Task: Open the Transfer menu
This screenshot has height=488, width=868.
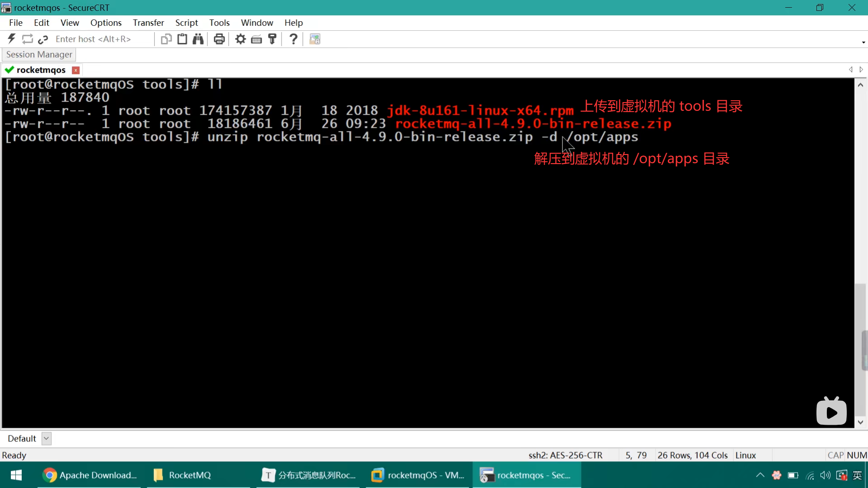Action: [148, 23]
